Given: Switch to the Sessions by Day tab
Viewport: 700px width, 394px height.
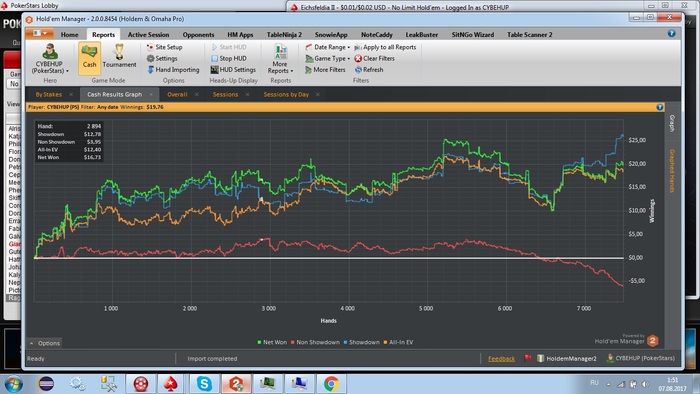Looking at the screenshot, I should [x=286, y=95].
